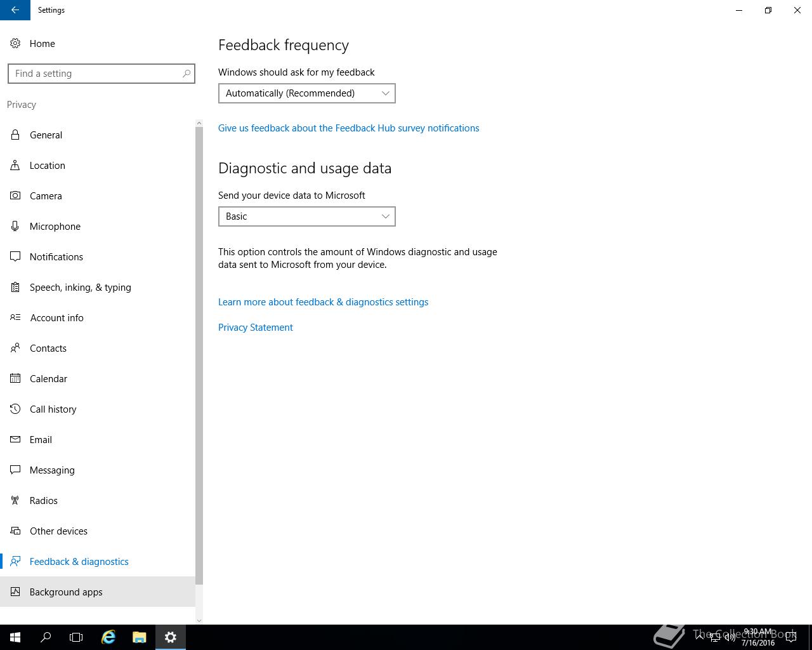Click the back arrow in Settings title bar
Image resolution: width=812 pixels, height=650 pixels.
(x=15, y=10)
